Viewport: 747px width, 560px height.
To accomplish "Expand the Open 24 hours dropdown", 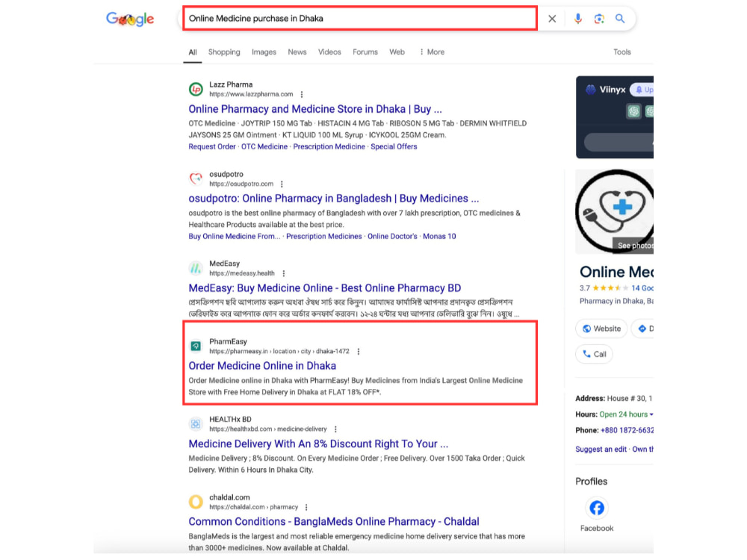I will (x=626, y=414).
